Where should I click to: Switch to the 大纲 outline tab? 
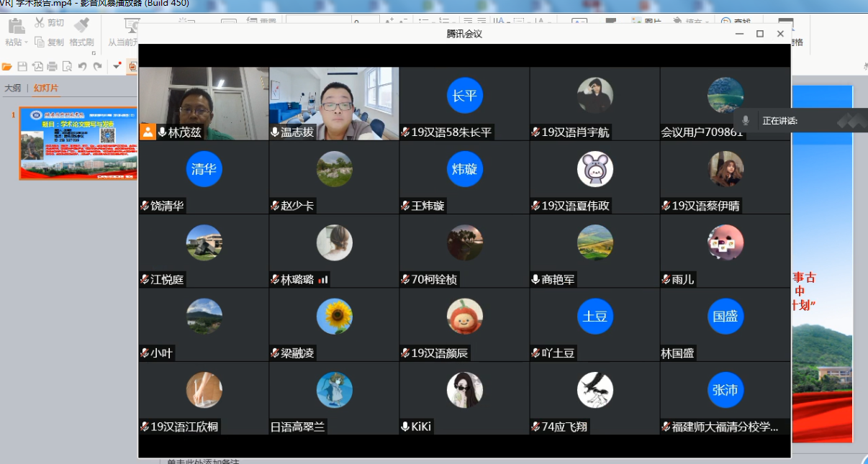pos(12,88)
